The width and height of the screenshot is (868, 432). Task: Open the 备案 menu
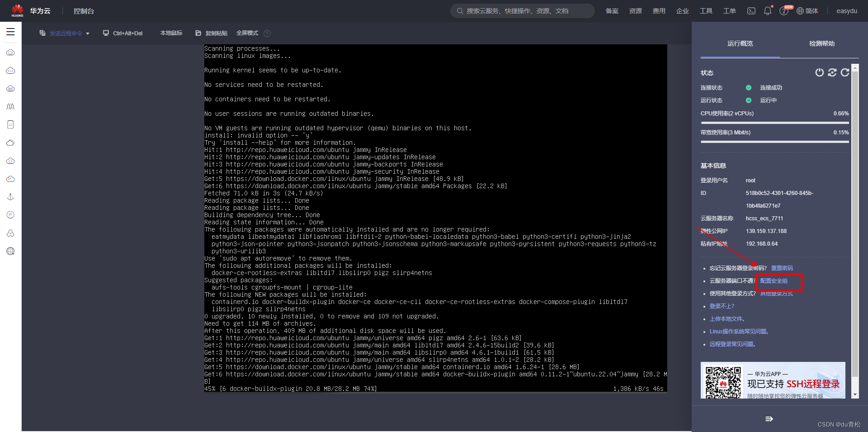point(612,11)
